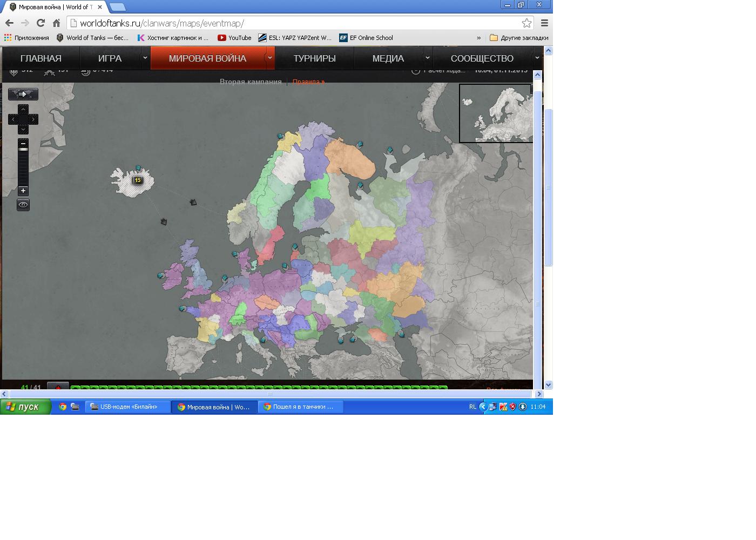Click the landing marker at northern Norway
The image size is (756, 540).
tap(281, 137)
